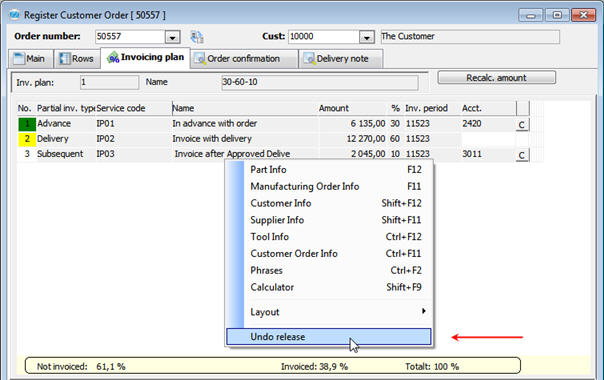The image size is (604, 380).
Task: Click the C button on Advance row
Action: 522,124
